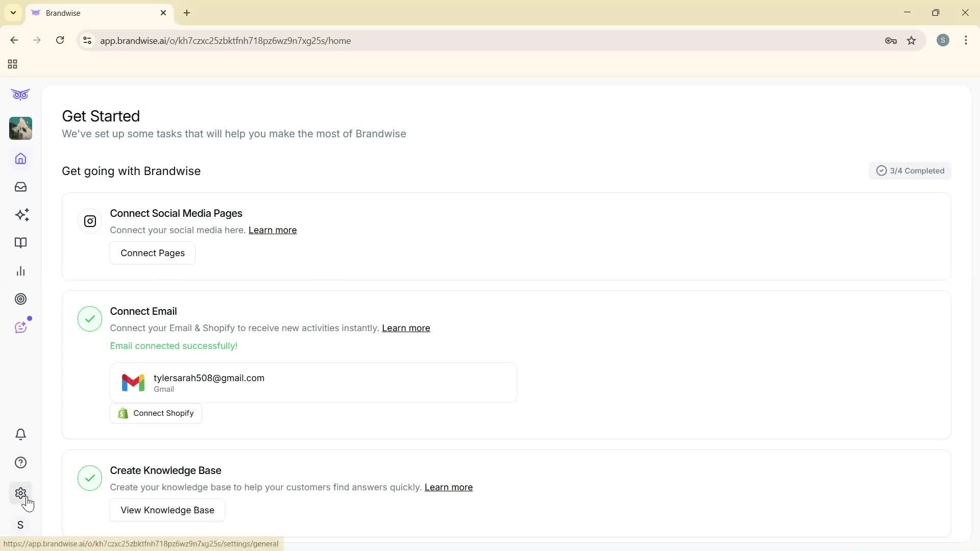Open the feedback chat icon with notification dot
This screenshot has height=551, width=980.
[x=20, y=327]
